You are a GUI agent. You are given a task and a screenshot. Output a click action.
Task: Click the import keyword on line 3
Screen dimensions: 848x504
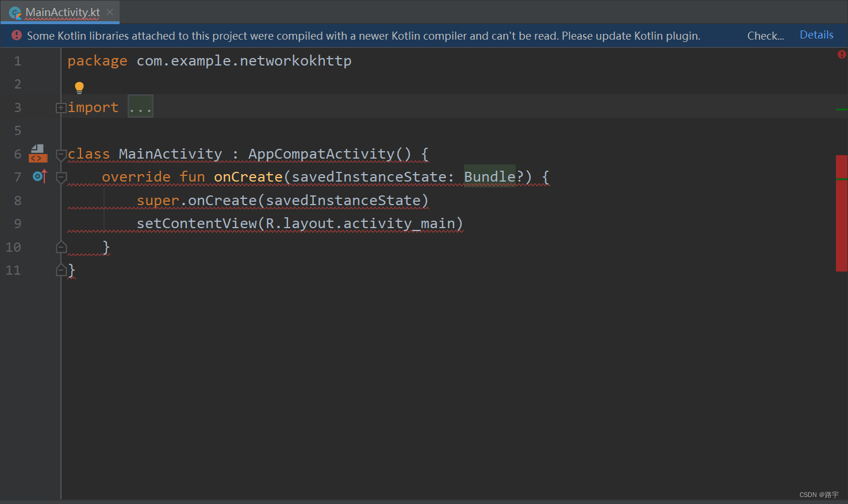click(x=93, y=107)
